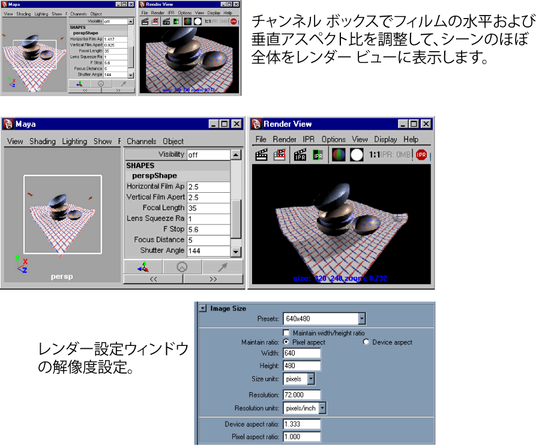Click the red IPR stop sign icon
The height and width of the screenshot is (445, 536).
coord(421,155)
